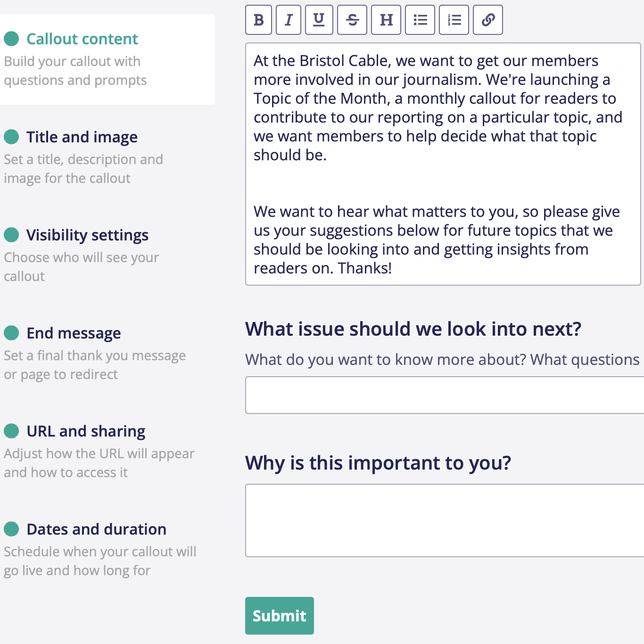Apply strikethrough formatting
This screenshot has width=644, height=644.
tap(352, 20)
